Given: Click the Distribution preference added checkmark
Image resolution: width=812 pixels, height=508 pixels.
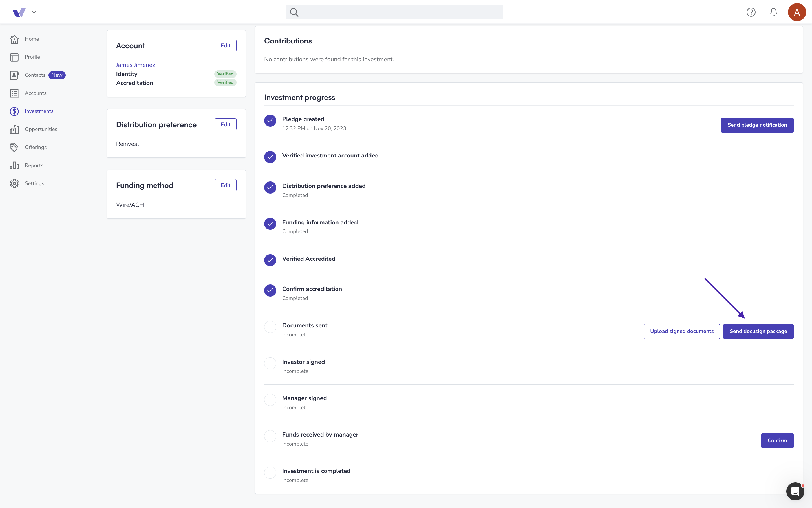Looking at the screenshot, I should (270, 187).
